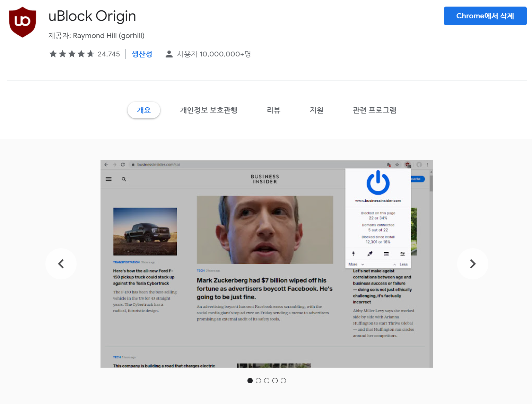Expand the More option in popup
Image resolution: width=532 pixels, height=404 pixels.
click(x=356, y=264)
